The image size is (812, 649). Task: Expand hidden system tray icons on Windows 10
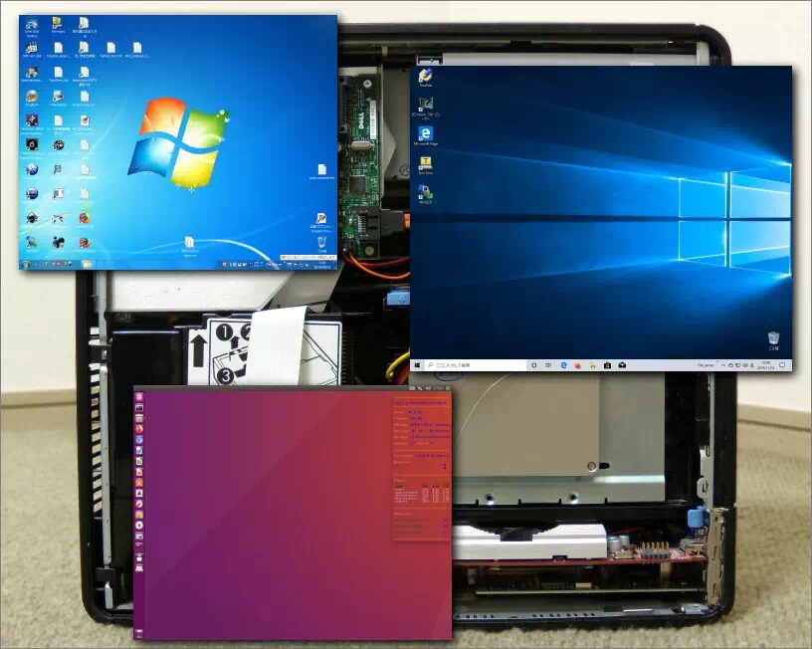[x=722, y=363]
